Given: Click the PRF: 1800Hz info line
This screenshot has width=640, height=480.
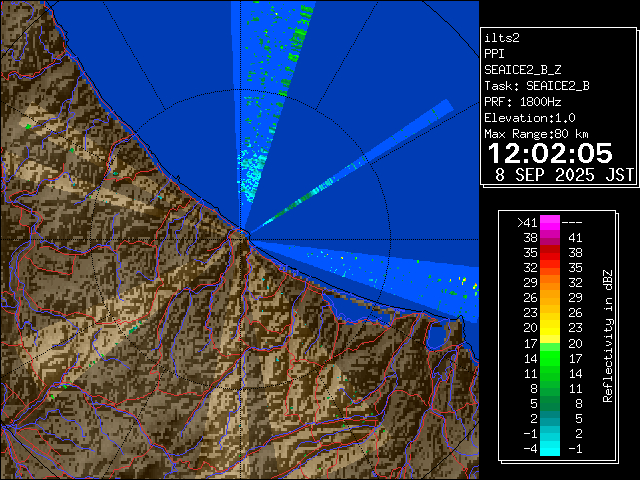Looking at the screenshot, I should (522, 101).
